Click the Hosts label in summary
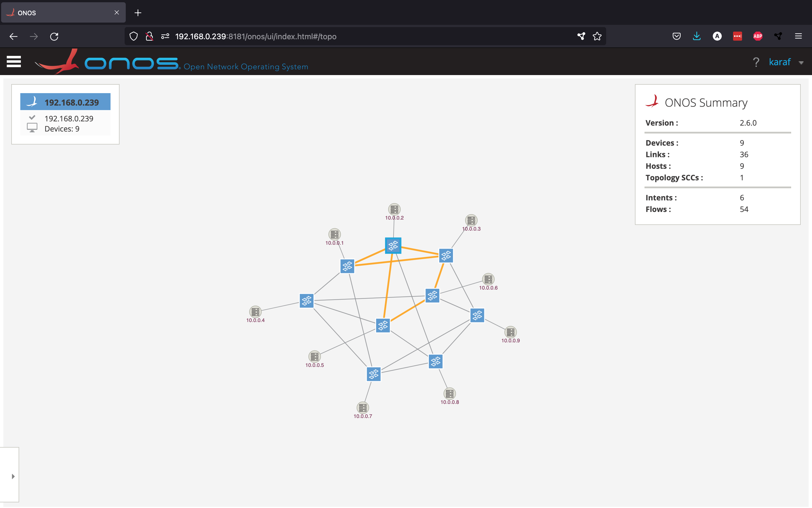The height and width of the screenshot is (508, 812). coord(658,166)
